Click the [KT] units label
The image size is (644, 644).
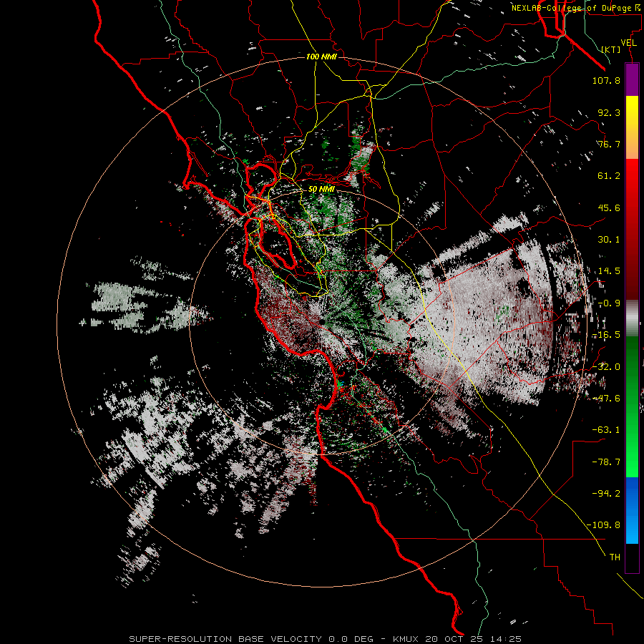[611, 49]
